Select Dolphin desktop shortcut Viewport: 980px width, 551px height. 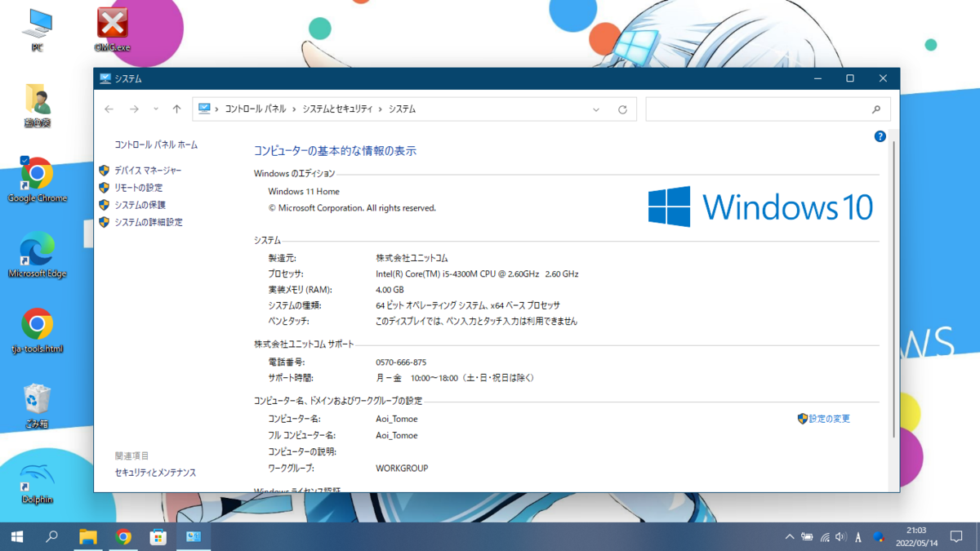tap(37, 482)
